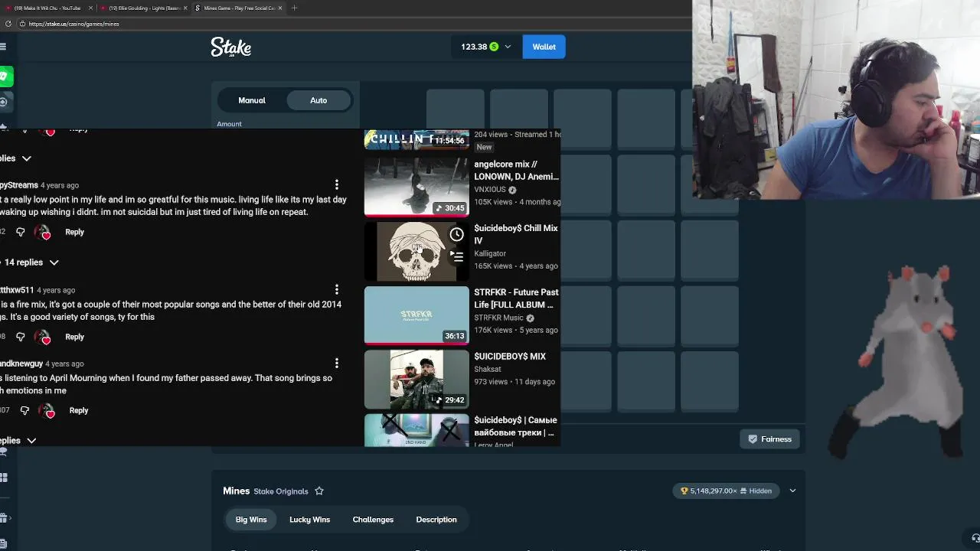The height and width of the screenshot is (551, 980).
Task: Click the green currency coin icon beside balance
Action: click(x=494, y=47)
